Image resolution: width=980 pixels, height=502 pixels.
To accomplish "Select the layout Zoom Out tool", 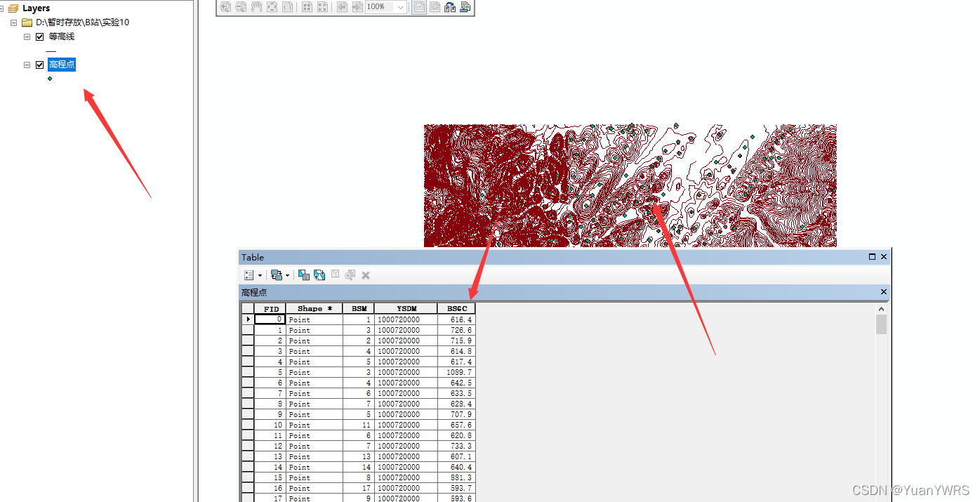I will click(241, 7).
